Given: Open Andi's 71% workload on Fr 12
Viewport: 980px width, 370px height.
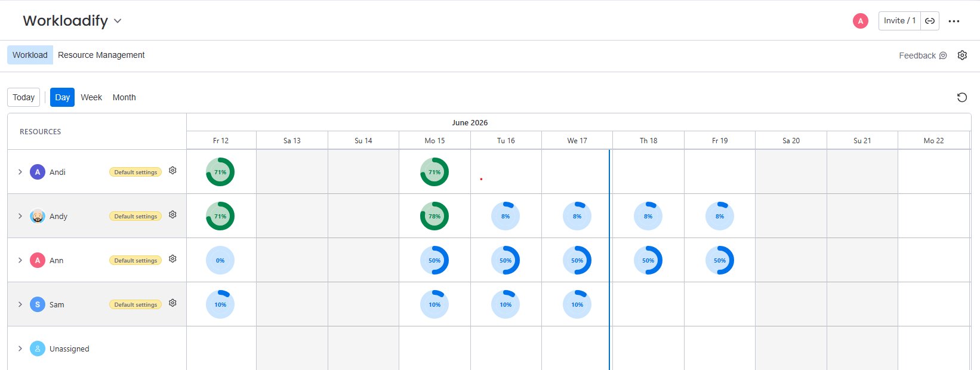Looking at the screenshot, I should tap(220, 172).
